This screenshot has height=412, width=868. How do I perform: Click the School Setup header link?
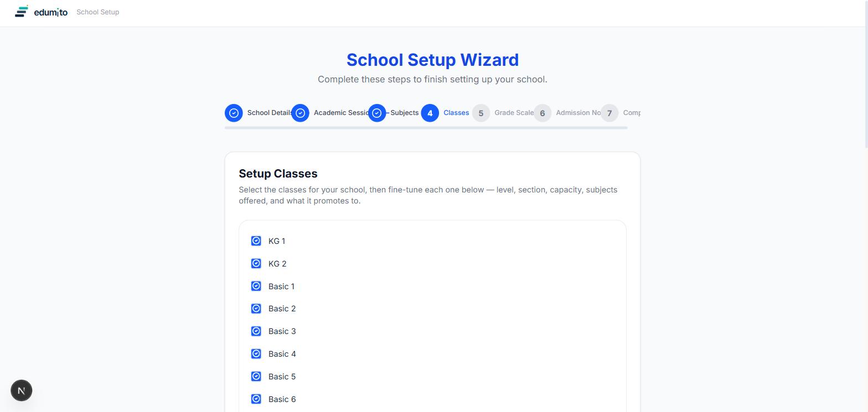[98, 12]
